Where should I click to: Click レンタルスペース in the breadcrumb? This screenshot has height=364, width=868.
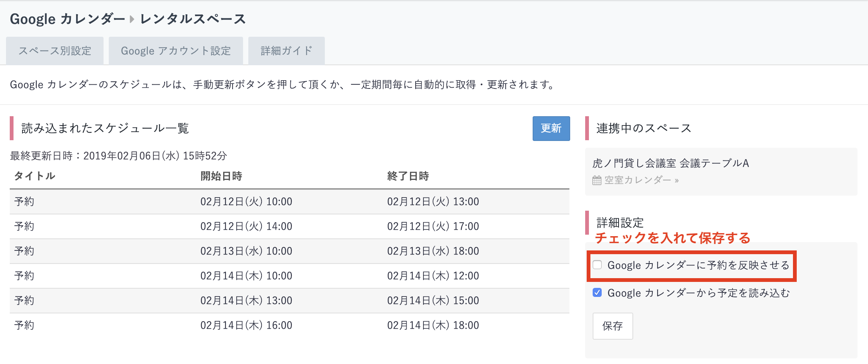coord(193,19)
